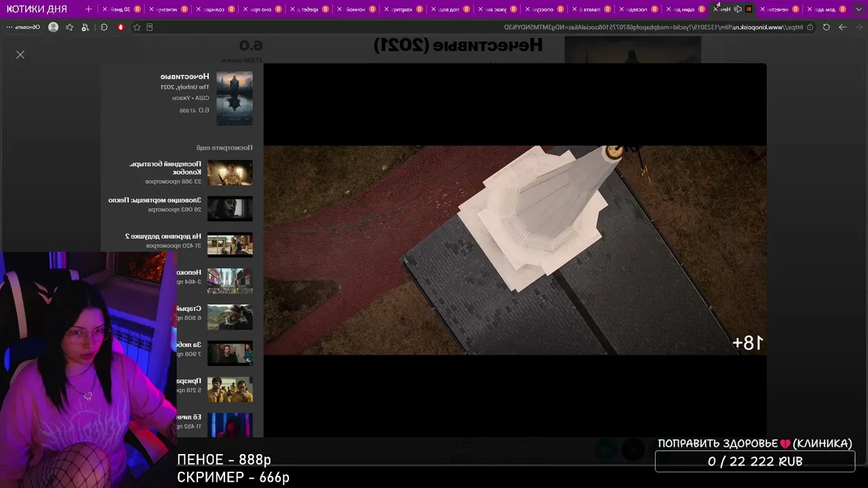Close the "дом ада" tab

point(810,9)
